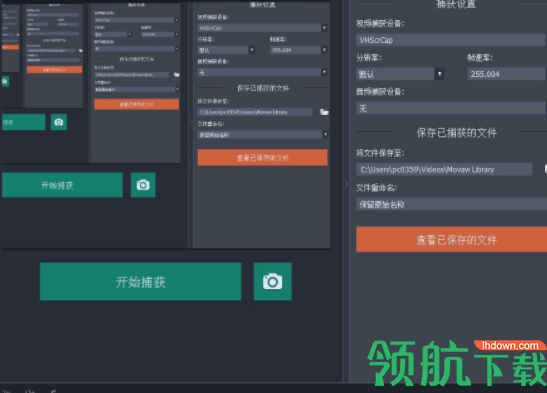Screen dimensions: 547x393
Task: Open the 无 audio dropdown arrow in second-largest panel
Action: (324, 72)
